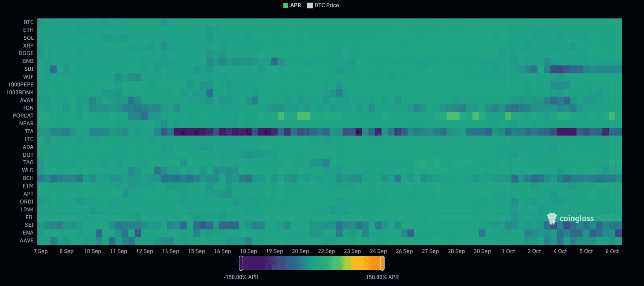Click the left handle of APR range slider
This screenshot has width=644, height=286.
[x=241, y=263]
